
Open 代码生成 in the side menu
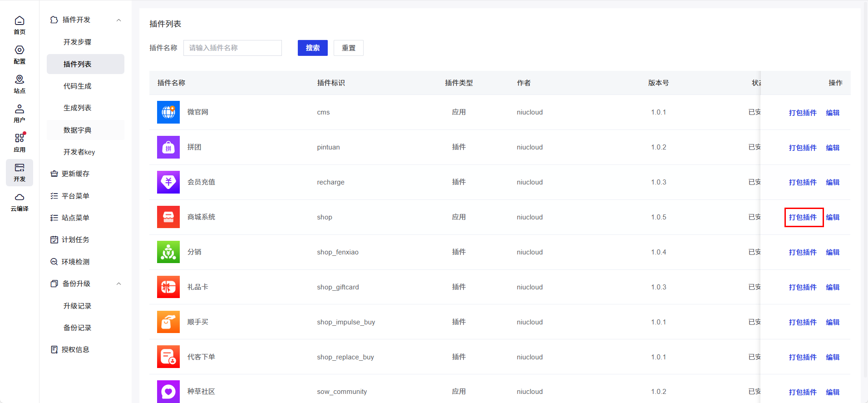point(78,86)
